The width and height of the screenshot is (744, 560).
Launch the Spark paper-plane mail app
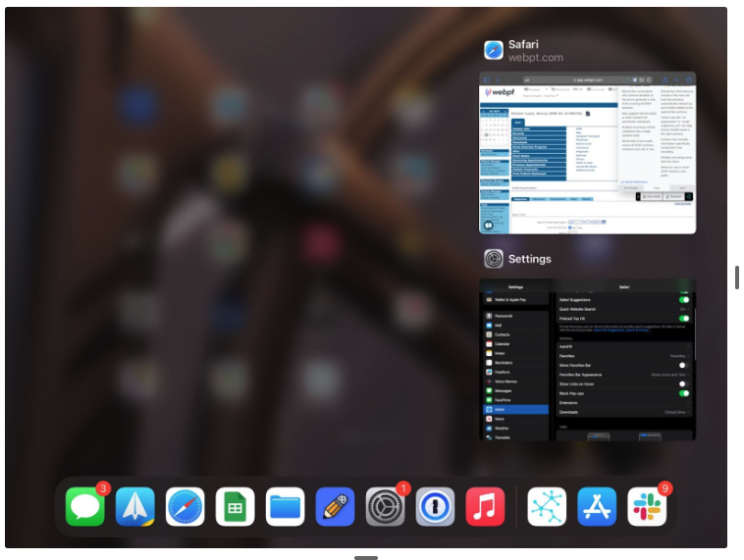pyautogui.click(x=135, y=506)
